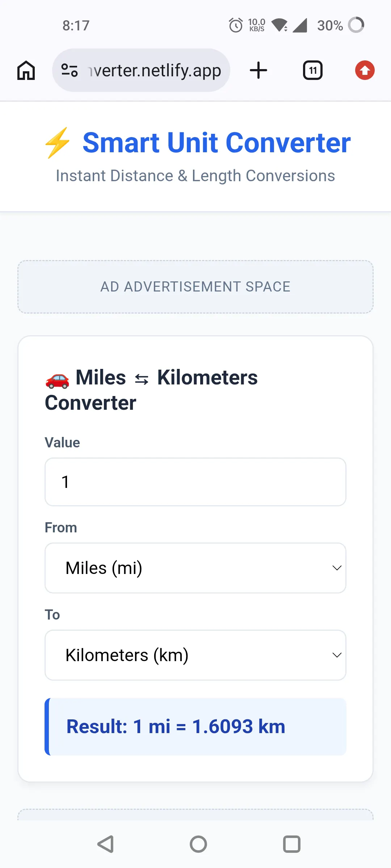
Task: Tap the red car emoji icon
Action: coord(57,379)
